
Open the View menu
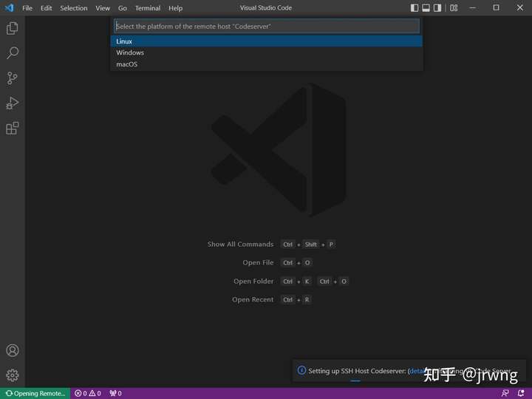pyautogui.click(x=103, y=8)
